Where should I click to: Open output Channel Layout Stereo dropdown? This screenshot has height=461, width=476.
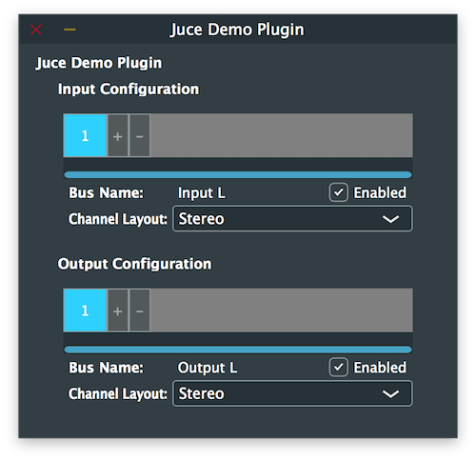[x=292, y=393]
